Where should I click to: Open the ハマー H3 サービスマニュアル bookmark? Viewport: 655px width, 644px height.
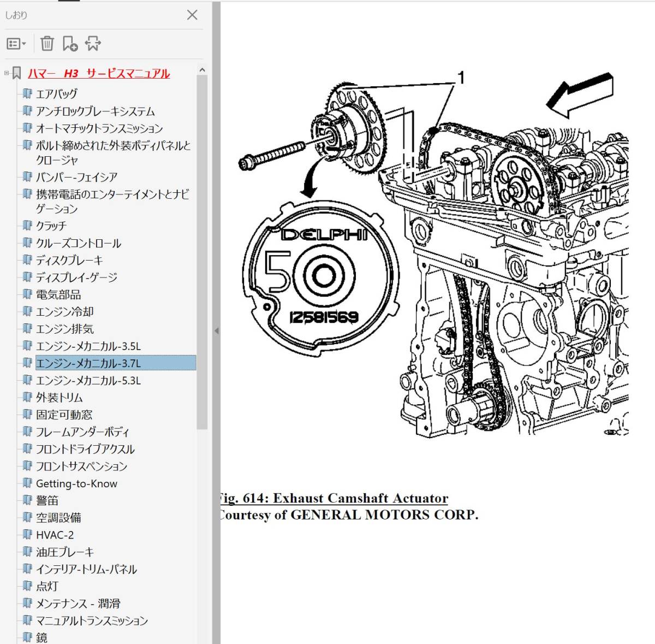tap(99, 73)
